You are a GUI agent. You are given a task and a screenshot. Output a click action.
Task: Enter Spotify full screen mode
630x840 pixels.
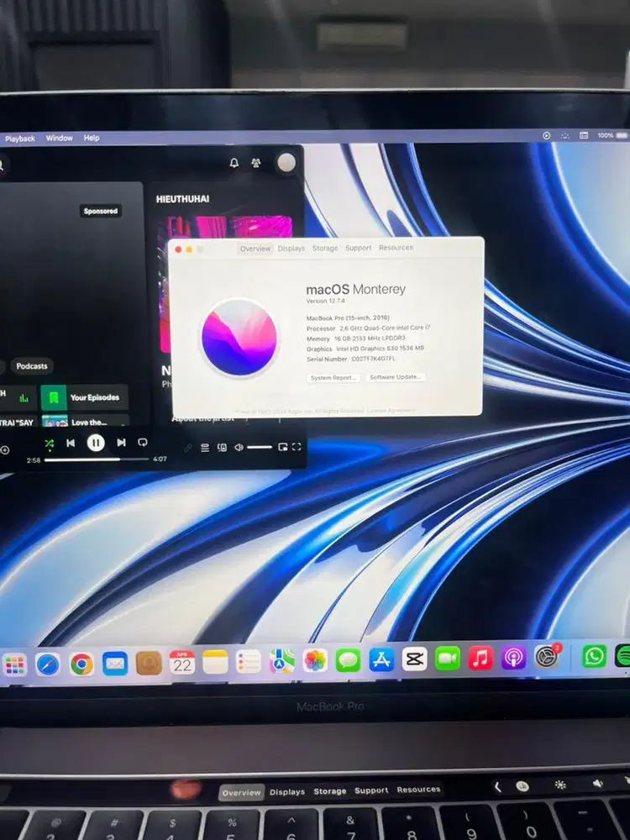(297, 447)
